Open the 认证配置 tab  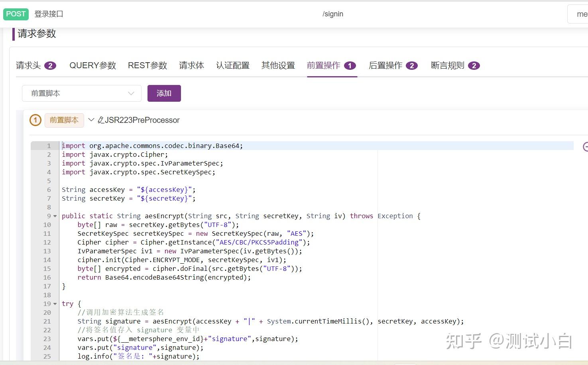tap(233, 65)
